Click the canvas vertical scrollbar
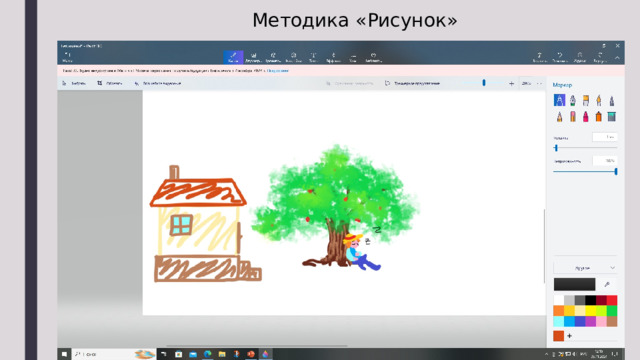This screenshot has width=640, height=360. point(544,246)
